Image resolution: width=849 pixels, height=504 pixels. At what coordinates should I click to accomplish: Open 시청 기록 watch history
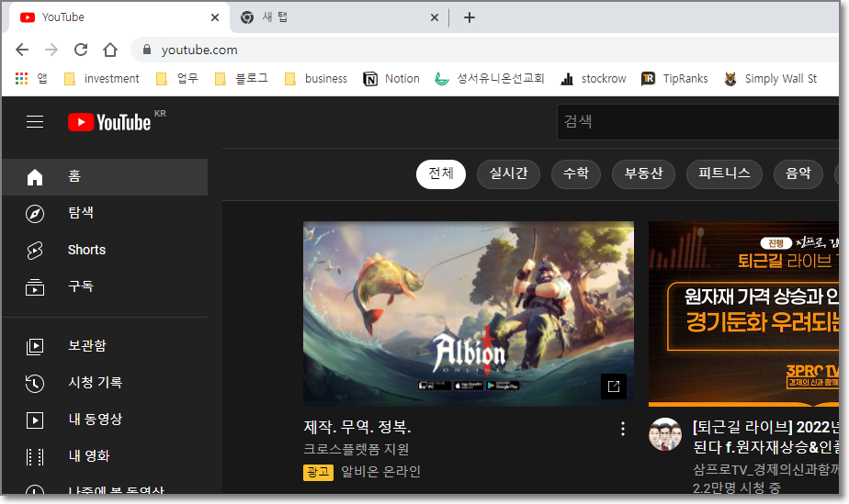point(105,383)
